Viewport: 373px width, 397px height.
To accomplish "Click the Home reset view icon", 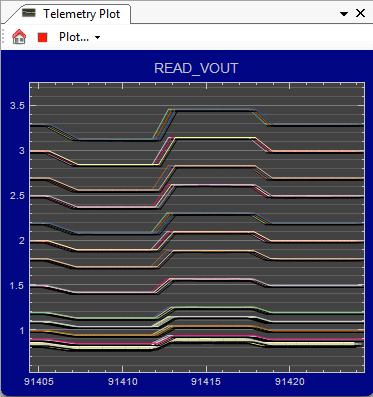I will (x=19, y=37).
